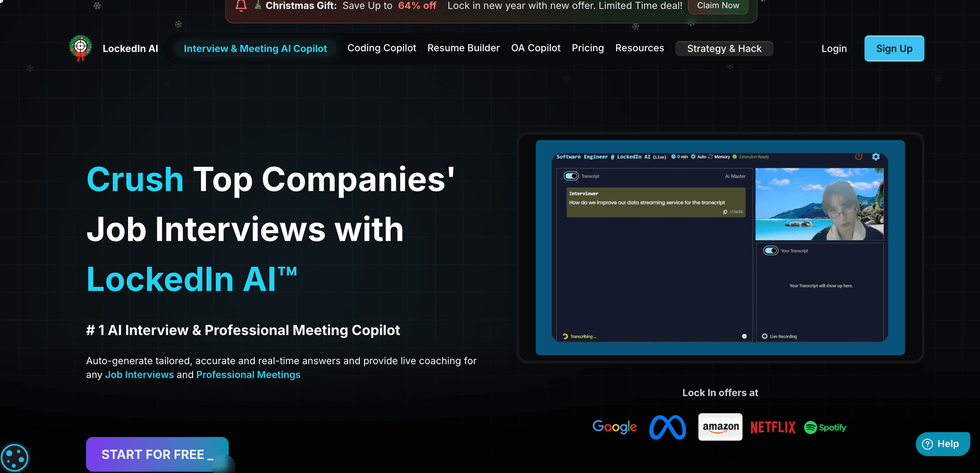Click 'Software Engineer @ LockedIn AI' title
The width and height of the screenshot is (980, 473).
coord(603,157)
